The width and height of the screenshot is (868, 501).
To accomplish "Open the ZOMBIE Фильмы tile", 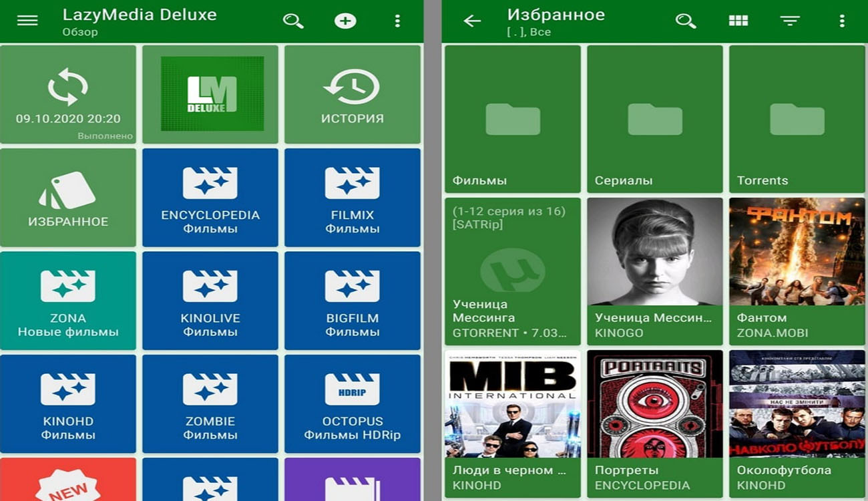I will pos(210,404).
